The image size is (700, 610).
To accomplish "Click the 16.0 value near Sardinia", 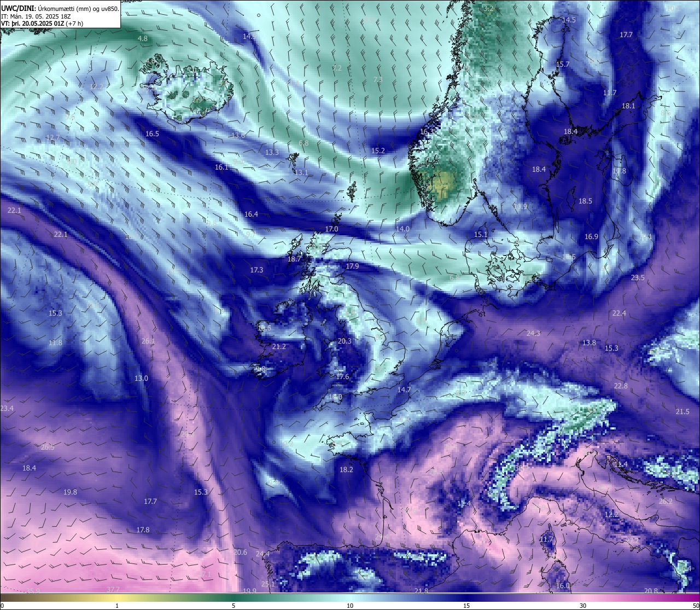I will [563, 586].
